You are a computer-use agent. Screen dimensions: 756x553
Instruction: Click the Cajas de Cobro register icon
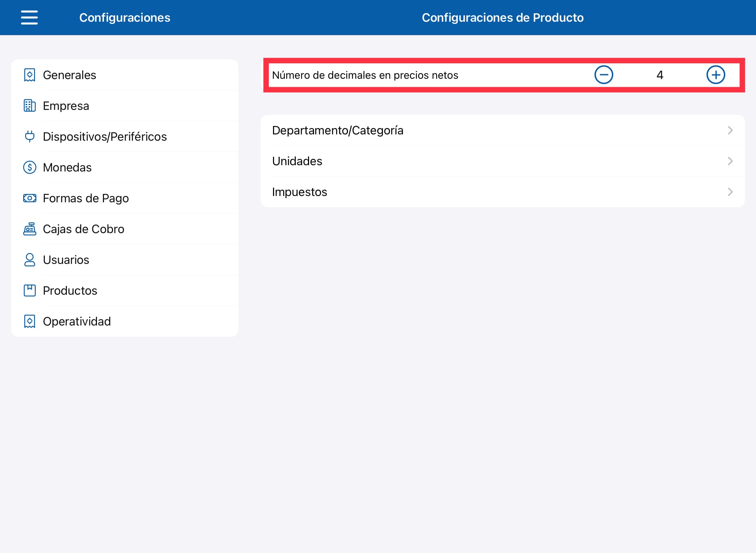coord(30,229)
